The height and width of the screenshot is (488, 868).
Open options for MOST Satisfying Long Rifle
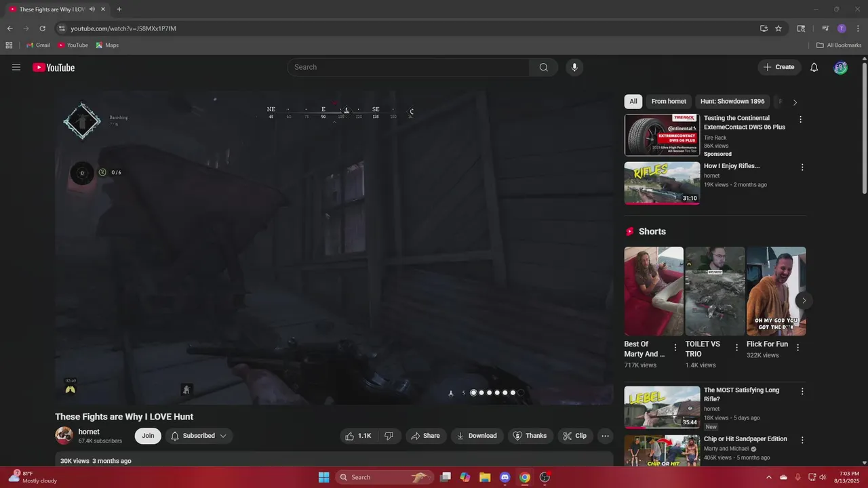802,392
